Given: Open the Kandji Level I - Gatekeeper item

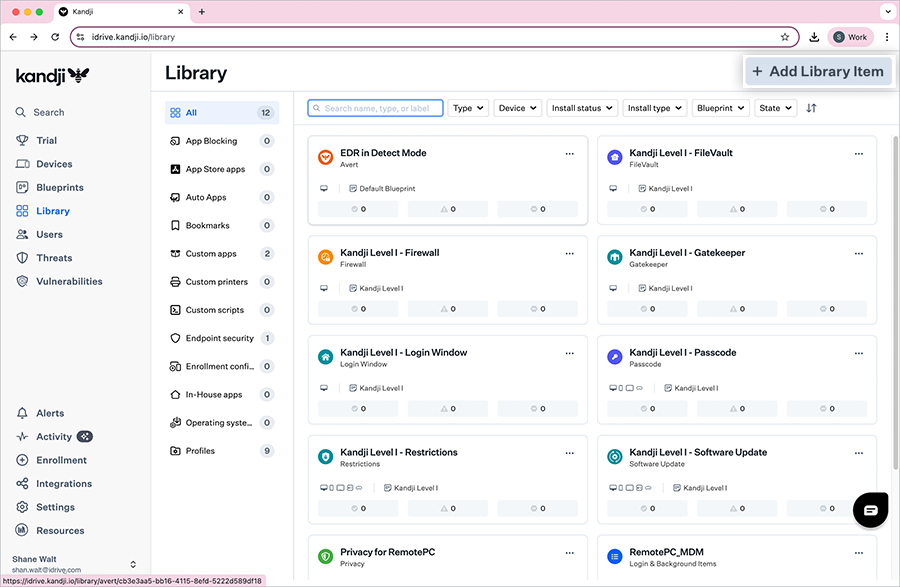Looking at the screenshot, I should tap(687, 253).
